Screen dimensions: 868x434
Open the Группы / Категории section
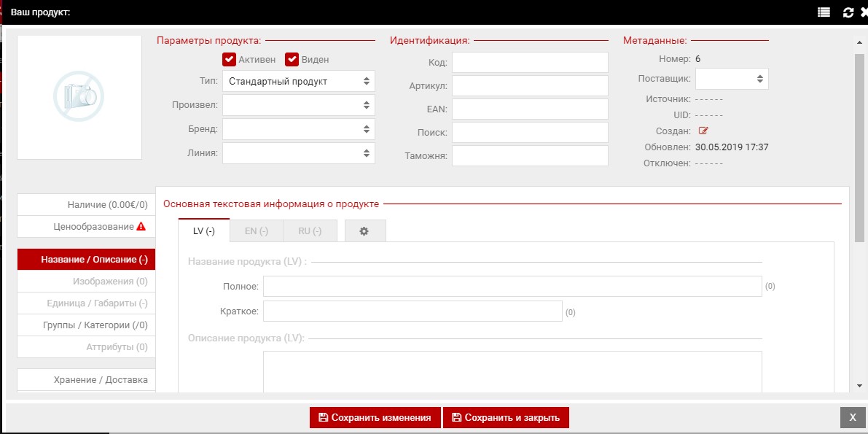point(87,325)
